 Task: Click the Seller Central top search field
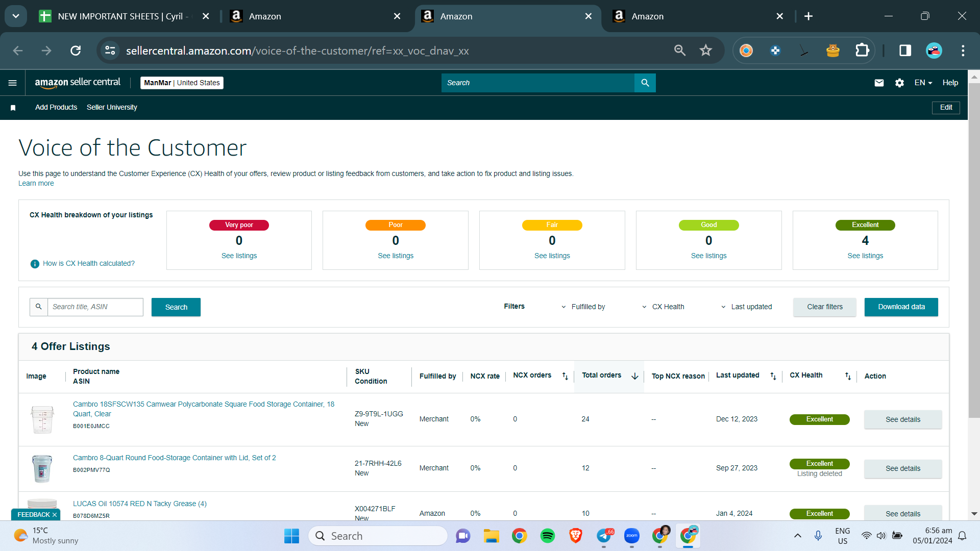[538, 83]
